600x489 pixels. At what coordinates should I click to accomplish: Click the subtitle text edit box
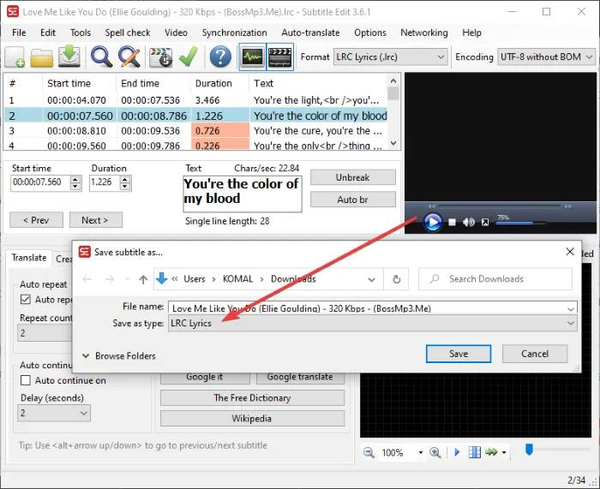click(243, 194)
